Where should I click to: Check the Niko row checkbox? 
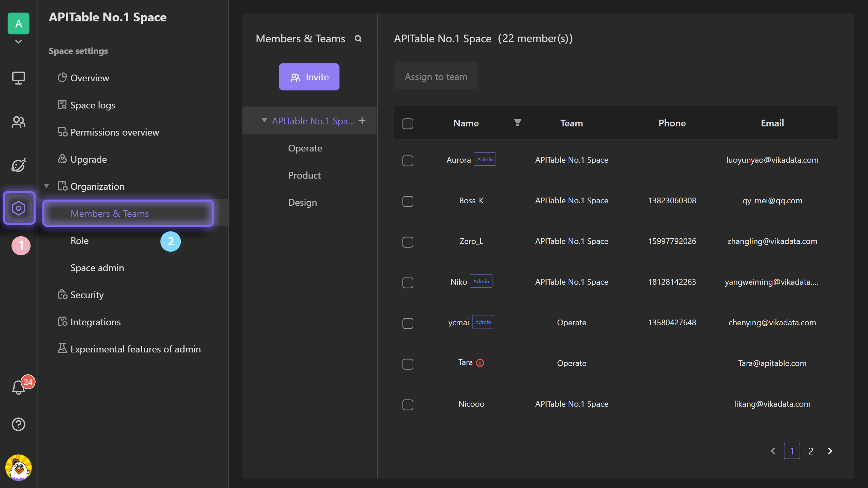tap(408, 283)
